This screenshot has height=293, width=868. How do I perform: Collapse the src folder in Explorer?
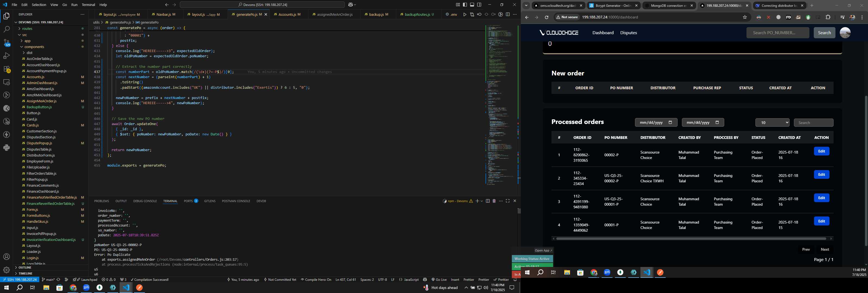coord(25,35)
